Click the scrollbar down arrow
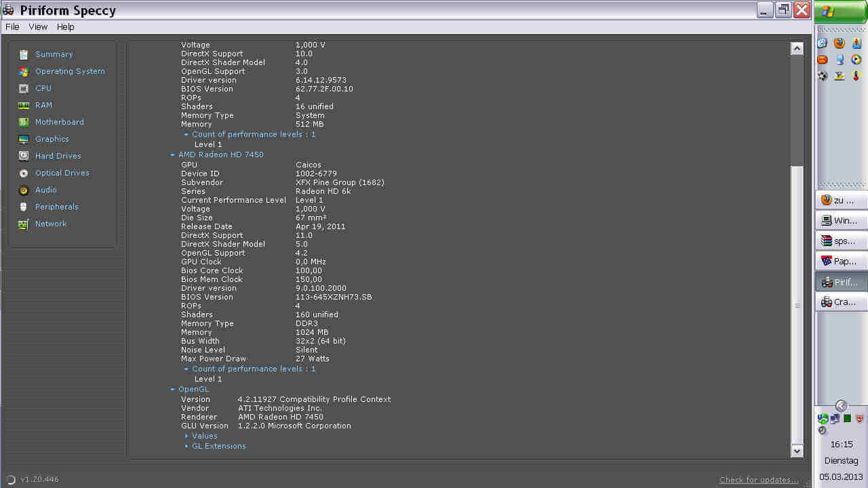This screenshot has width=868, height=488. click(797, 451)
